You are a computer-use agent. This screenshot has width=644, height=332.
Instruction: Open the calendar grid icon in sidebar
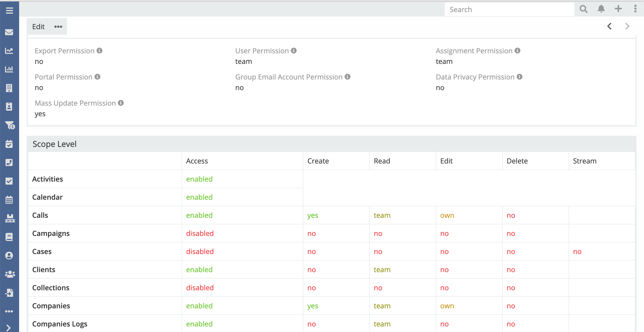tap(9, 200)
